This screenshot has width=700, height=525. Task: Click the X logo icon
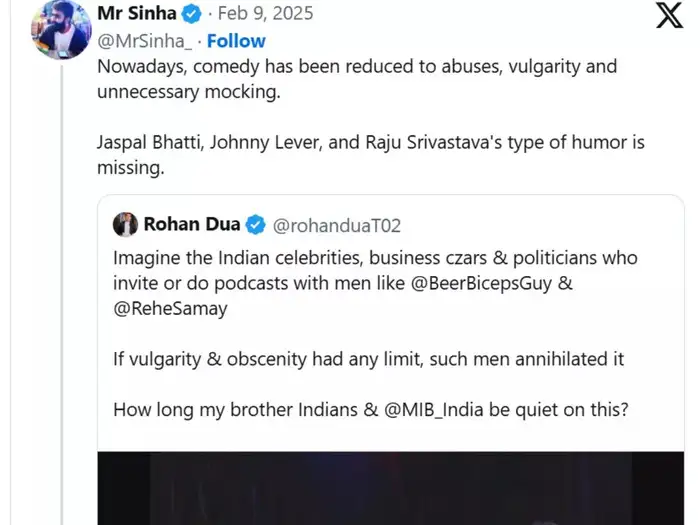(x=669, y=18)
